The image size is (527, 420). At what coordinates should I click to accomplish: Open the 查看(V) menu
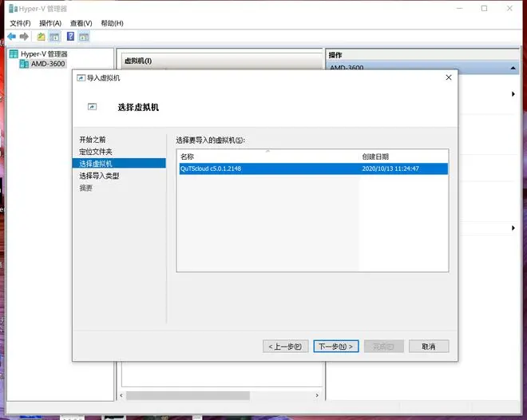[81, 23]
